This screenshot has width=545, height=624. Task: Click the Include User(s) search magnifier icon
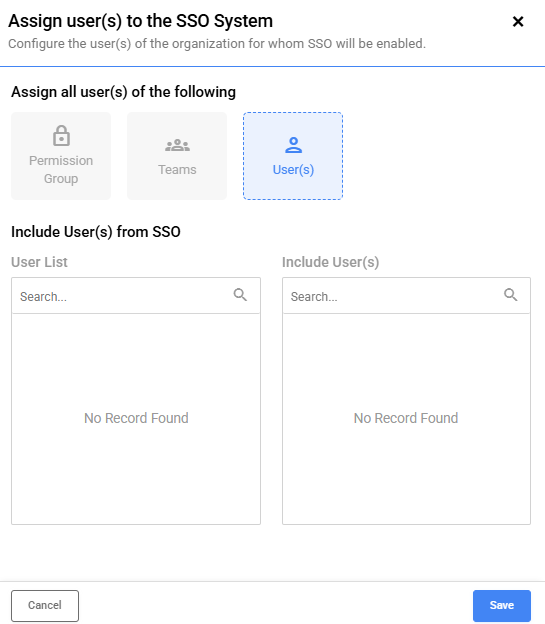510,295
